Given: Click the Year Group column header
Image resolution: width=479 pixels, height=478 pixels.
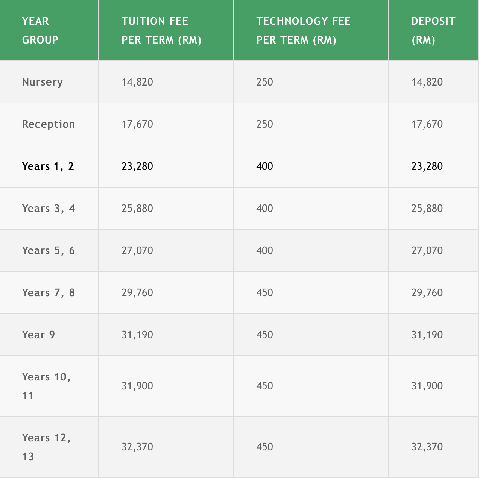Looking at the screenshot, I should pyautogui.click(x=40, y=30).
